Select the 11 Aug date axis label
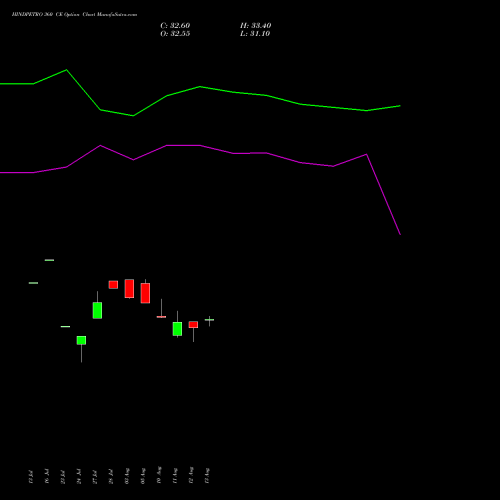 175,476
